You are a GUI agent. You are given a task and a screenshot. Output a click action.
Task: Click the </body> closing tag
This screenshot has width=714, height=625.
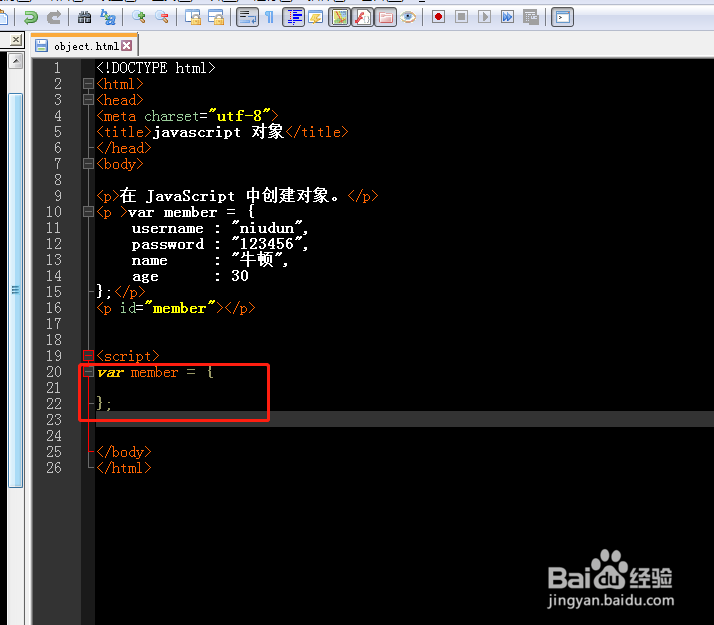[123, 452]
